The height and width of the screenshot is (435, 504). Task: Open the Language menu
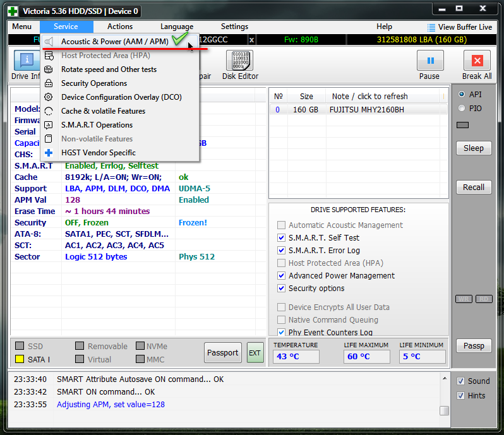tap(177, 27)
